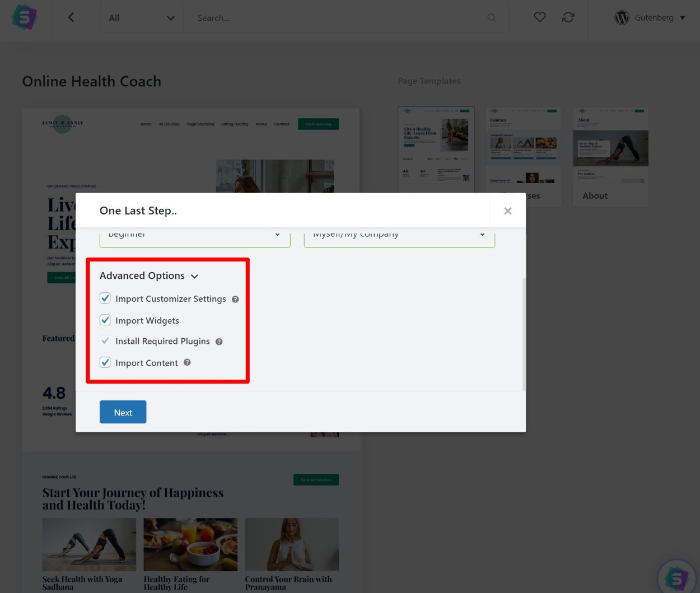The image size is (700, 593).
Task: Click the Start Your Journey of Happiness heading
Action: click(133, 499)
